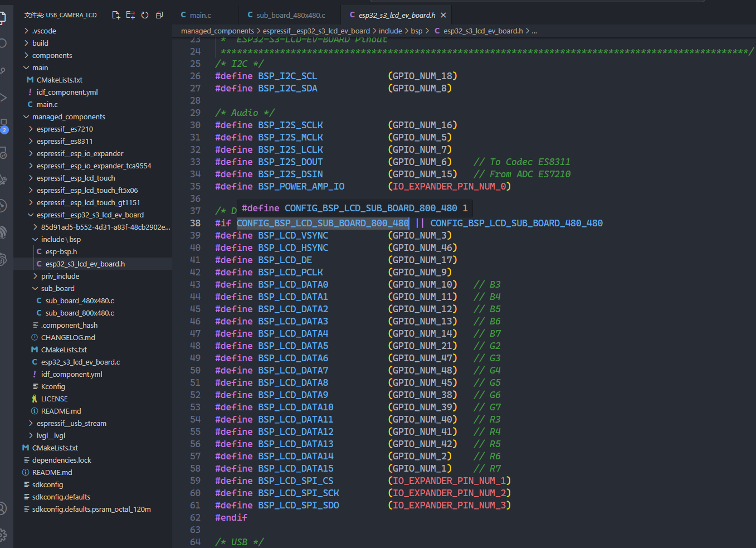756x548 pixels.
Task: Click CONFIG_BSP_LCD_SUB_BOARD_480_480 on line 38
Action: coord(516,223)
